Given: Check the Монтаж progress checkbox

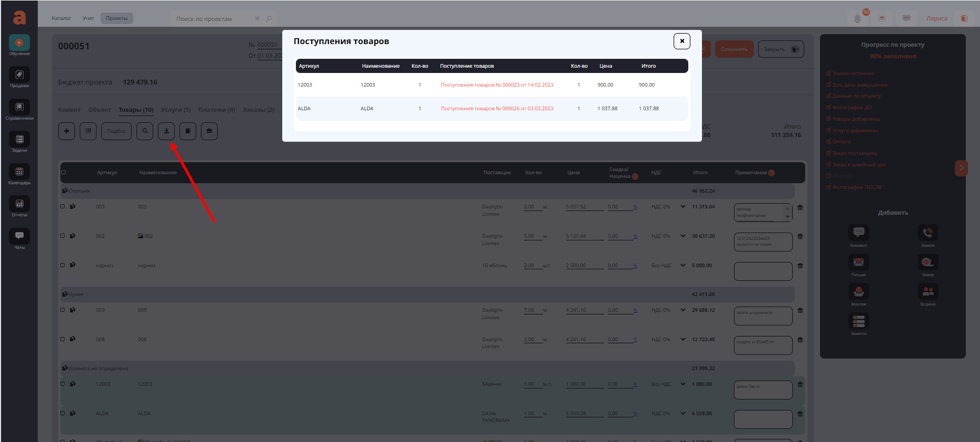Looking at the screenshot, I should 828,176.
